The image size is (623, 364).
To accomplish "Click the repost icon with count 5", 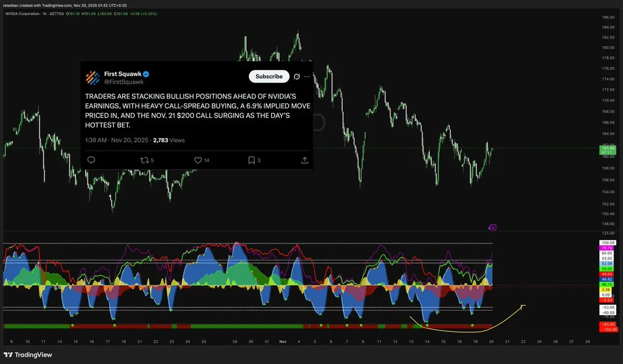I will pos(145,160).
